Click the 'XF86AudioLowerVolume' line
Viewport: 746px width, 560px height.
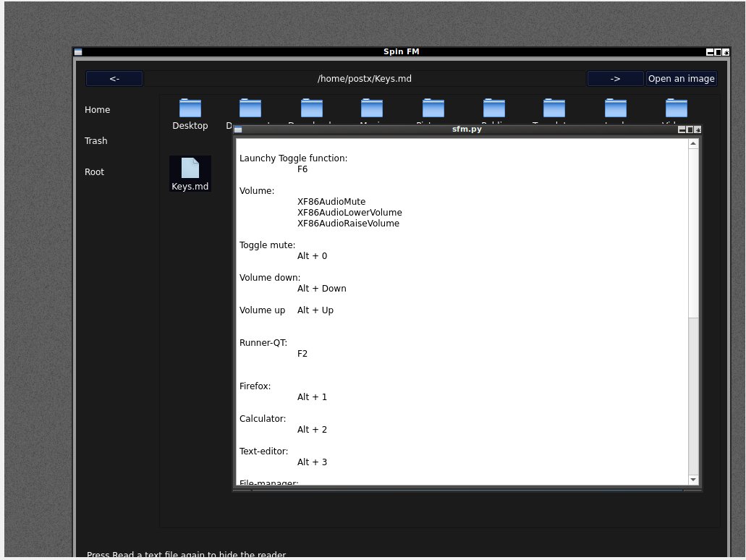tap(349, 213)
